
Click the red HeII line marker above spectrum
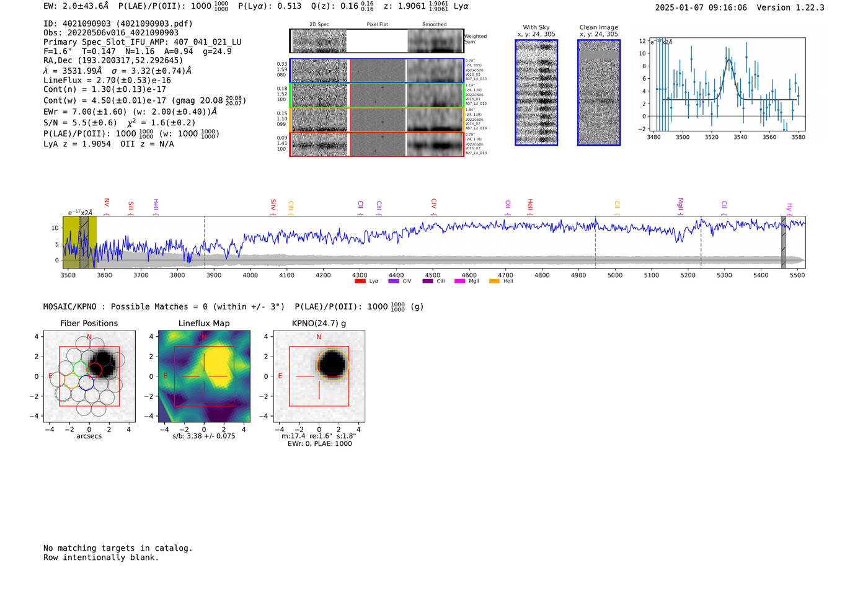[x=529, y=207]
